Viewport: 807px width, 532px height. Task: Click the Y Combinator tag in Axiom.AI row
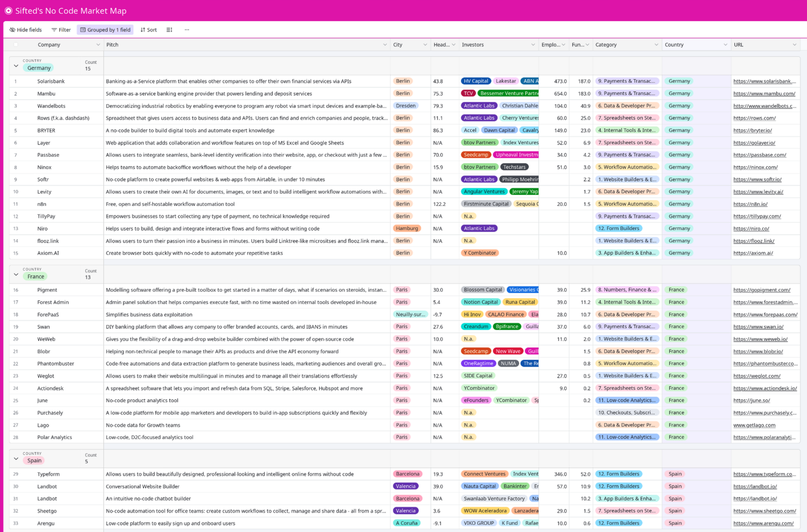479,253
